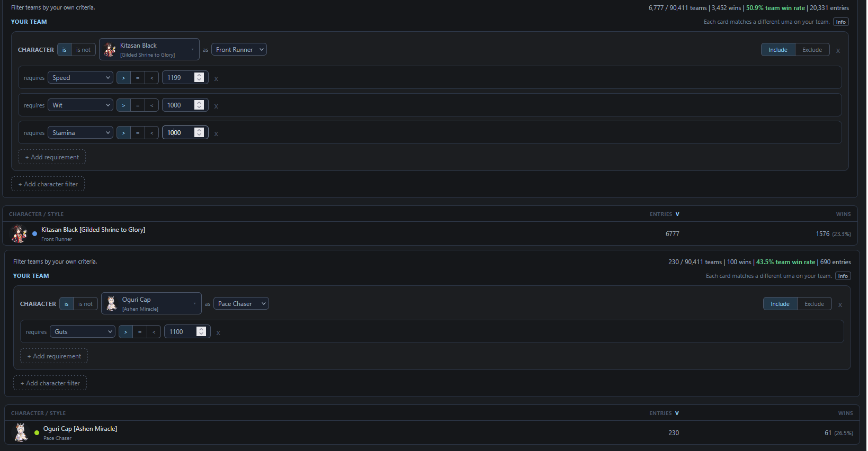Adjust the Stamina value spinner arrows
This screenshot has height=451, width=868.
(x=199, y=133)
